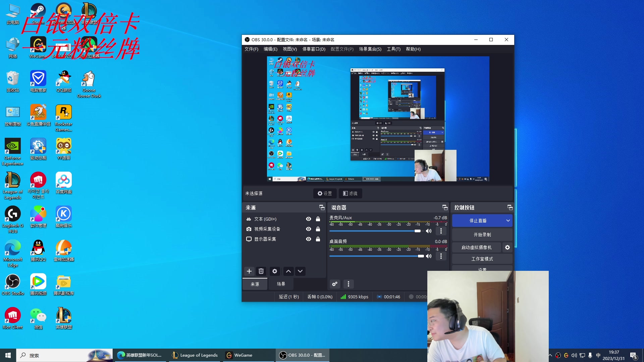
Task: Open mixer menu three dots beside gears
Action: click(348, 284)
